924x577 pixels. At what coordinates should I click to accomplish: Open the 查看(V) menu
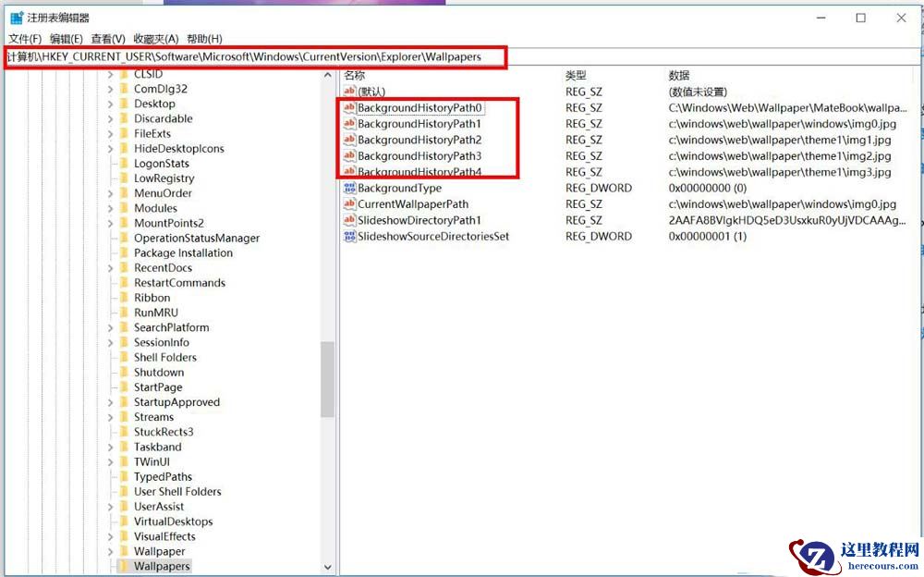[108, 39]
